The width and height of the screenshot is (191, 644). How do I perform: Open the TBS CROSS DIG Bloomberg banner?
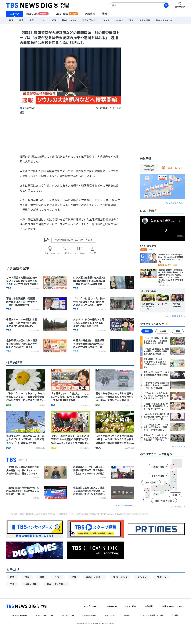95,550
